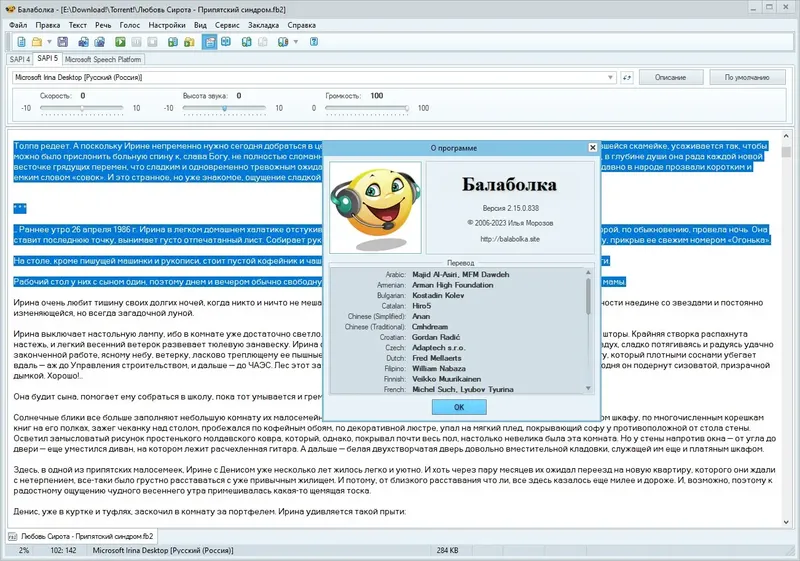Click cursor position 102: 142 in status bar
Image resolution: width=800 pixels, height=561 pixels.
63,550
